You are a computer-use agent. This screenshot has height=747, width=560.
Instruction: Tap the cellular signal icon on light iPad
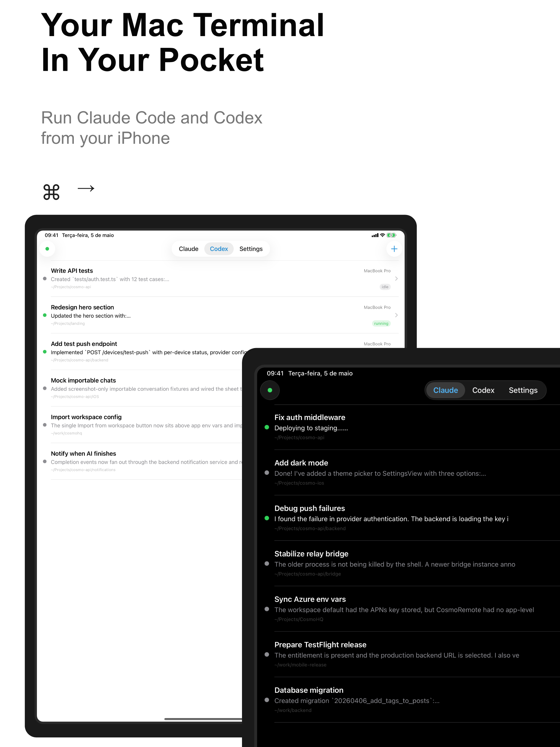click(x=375, y=235)
